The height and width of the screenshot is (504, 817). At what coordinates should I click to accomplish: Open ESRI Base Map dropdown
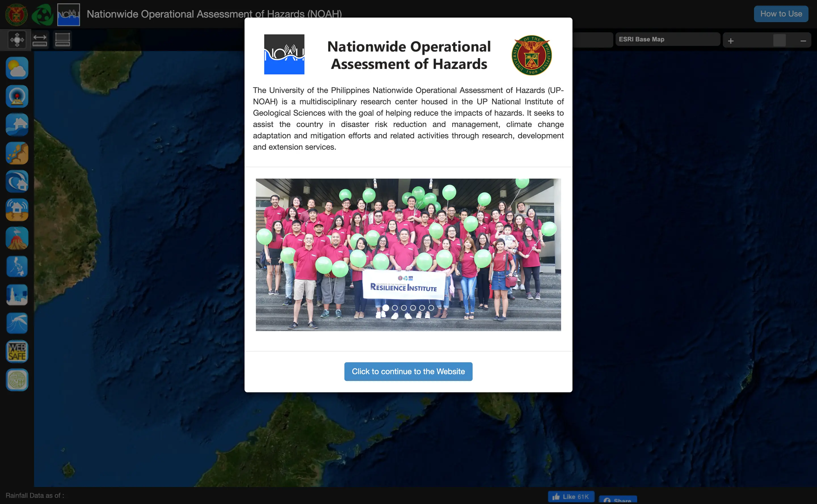tap(668, 39)
